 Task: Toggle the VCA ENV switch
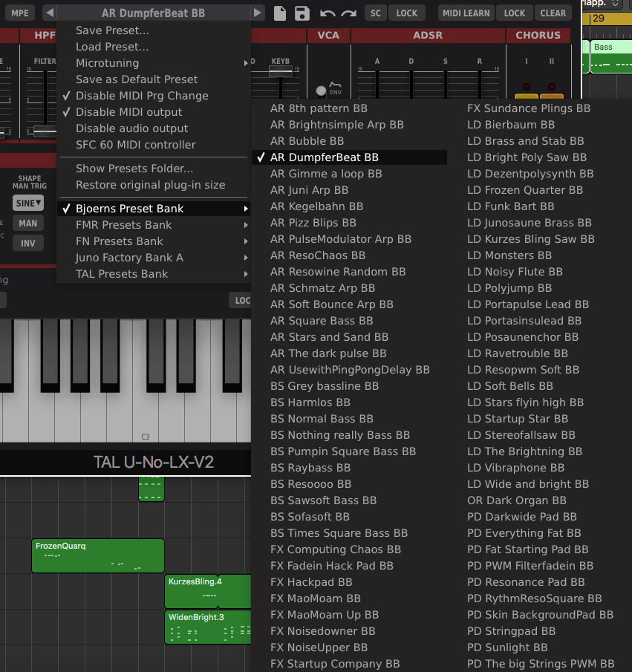point(321,91)
